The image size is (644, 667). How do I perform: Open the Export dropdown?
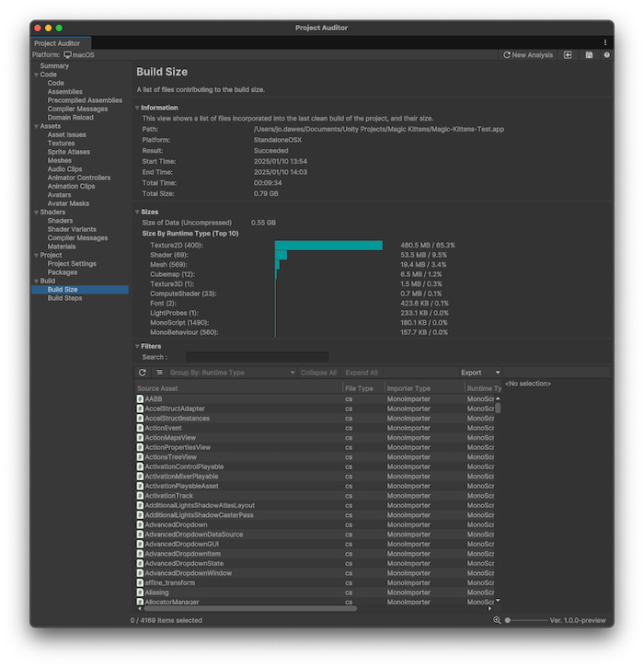coord(480,373)
